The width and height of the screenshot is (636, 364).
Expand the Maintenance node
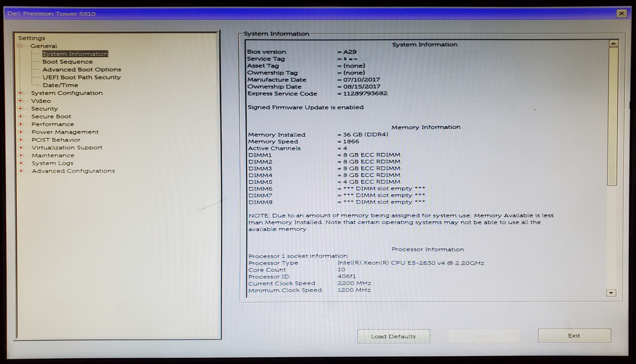(20, 155)
